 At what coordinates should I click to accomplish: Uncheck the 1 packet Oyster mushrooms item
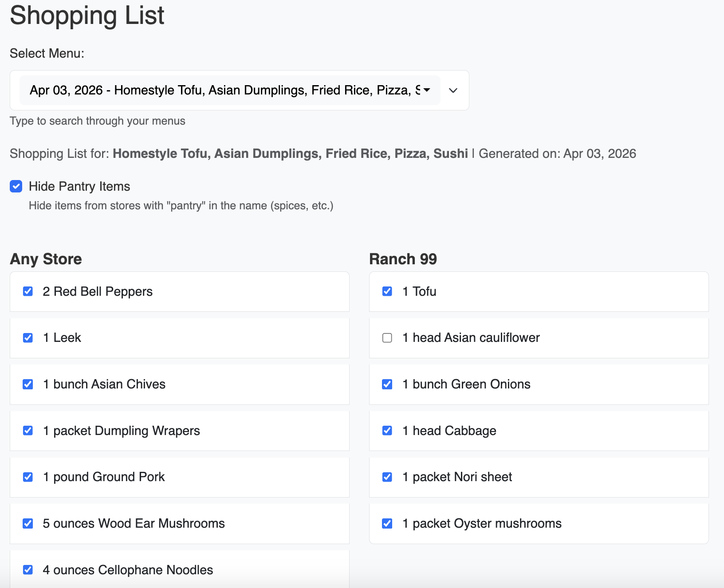(x=387, y=523)
